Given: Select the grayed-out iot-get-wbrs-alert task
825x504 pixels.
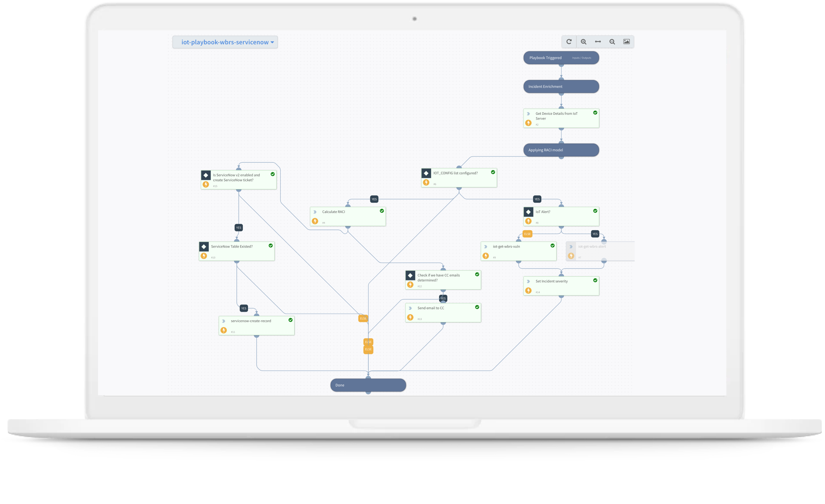Looking at the screenshot, I should 599,251.
